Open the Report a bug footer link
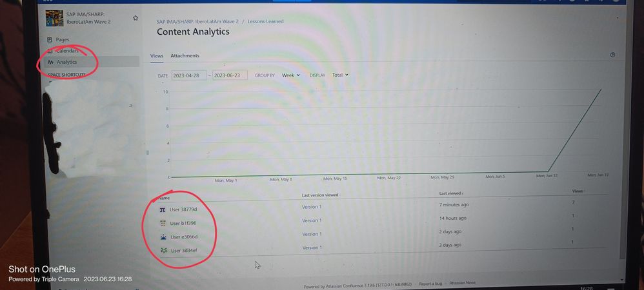644x290 pixels. click(x=430, y=284)
